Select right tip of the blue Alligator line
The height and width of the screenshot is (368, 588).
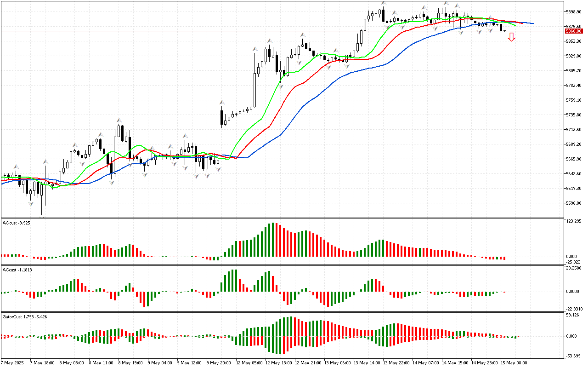[x=533, y=23]
